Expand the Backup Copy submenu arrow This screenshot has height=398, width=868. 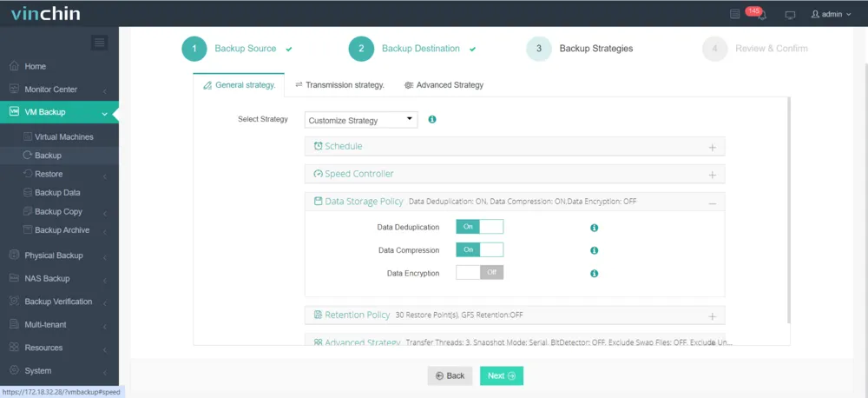click(x=105, y=214)
